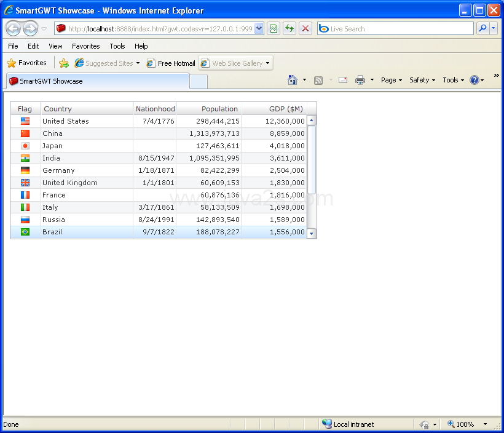
Task: Click the Live Search input box
Action: 395,29
